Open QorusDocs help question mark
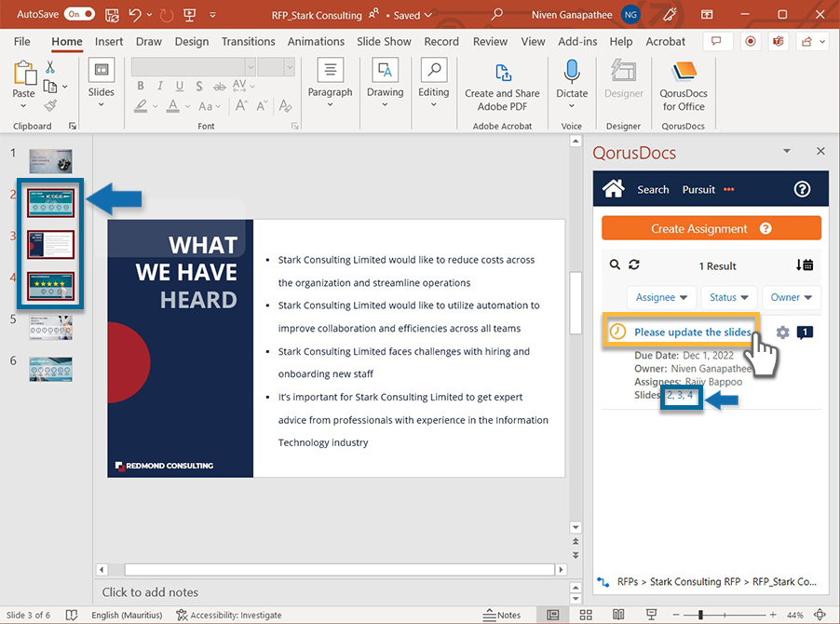 (802, 189)
